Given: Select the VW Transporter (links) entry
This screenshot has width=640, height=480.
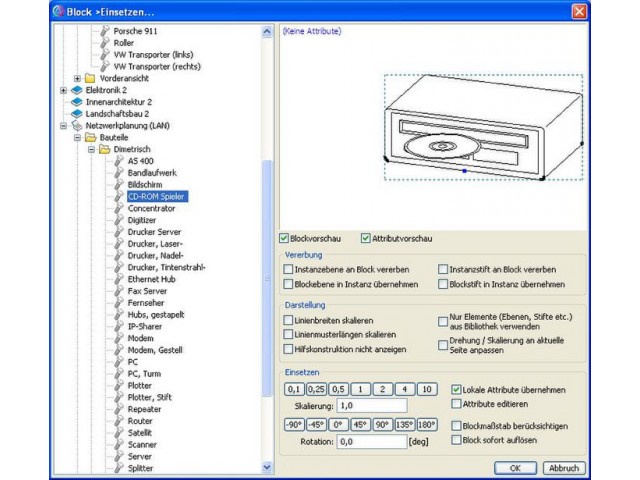Looking at the screenshot, I should click(153, 54).
